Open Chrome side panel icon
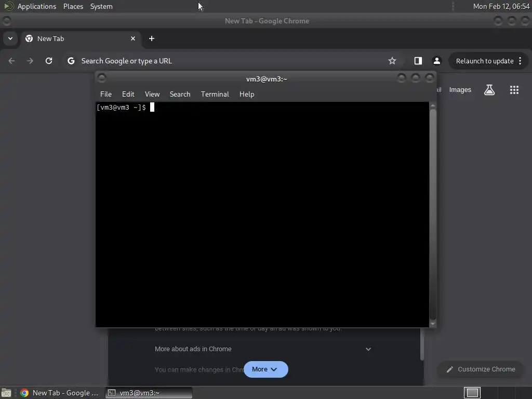Viewport: 532px width, 399px height. 418,61
